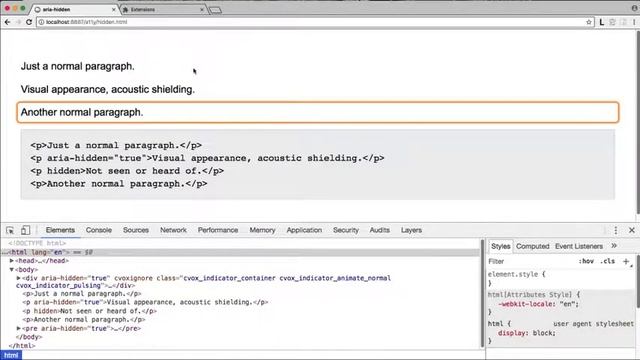Open the Network tab
Image resolution: width=640 pixels, height=360 pixels.
pos(173,230)
